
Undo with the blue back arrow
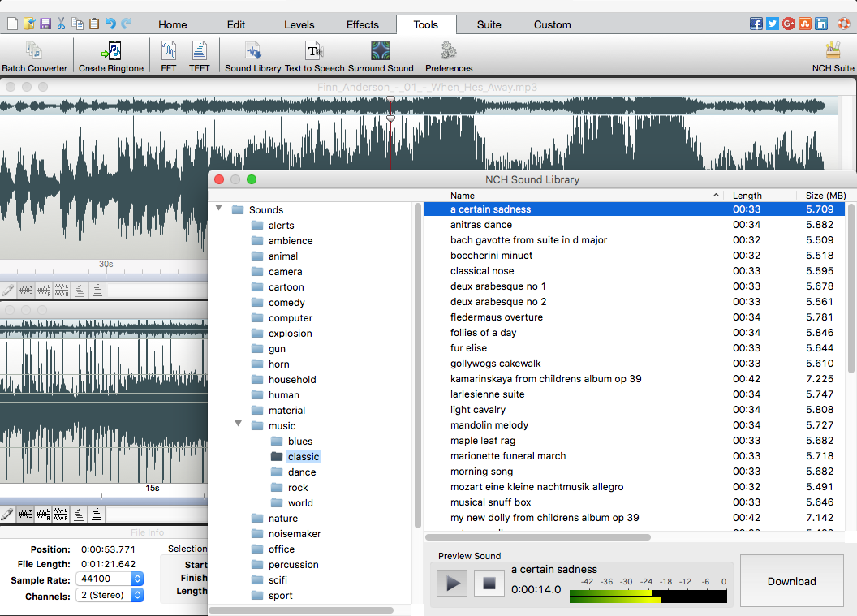[110, 24]
